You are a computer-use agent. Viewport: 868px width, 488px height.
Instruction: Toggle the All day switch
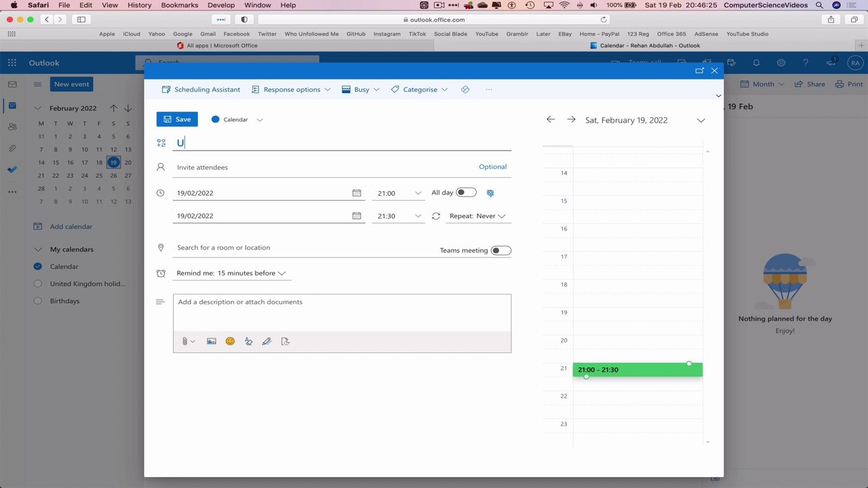coord(466,192)
